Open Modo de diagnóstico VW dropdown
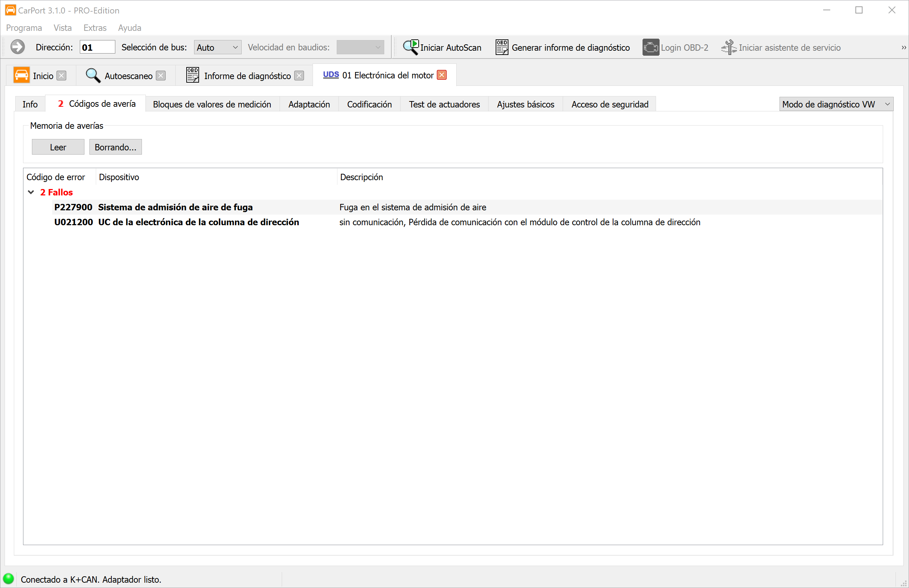909x588 pixels. point(836,104)
